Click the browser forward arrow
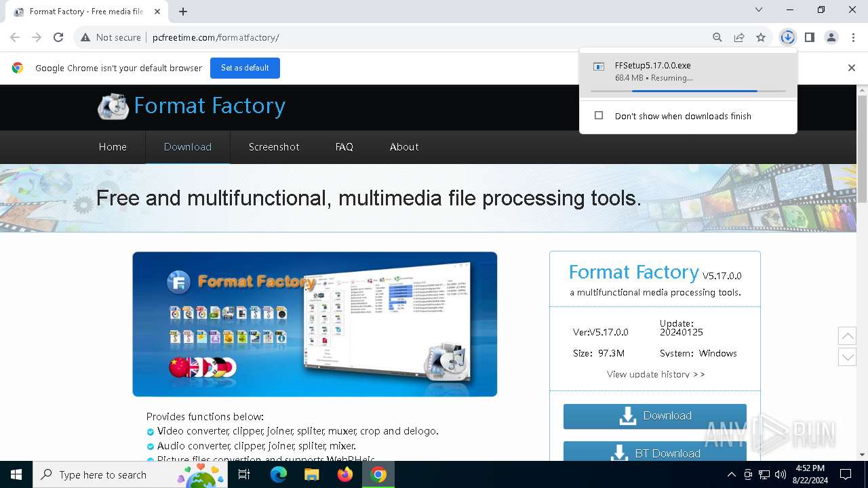The width and height of the screenshot is (868, 488). (37, 37)
